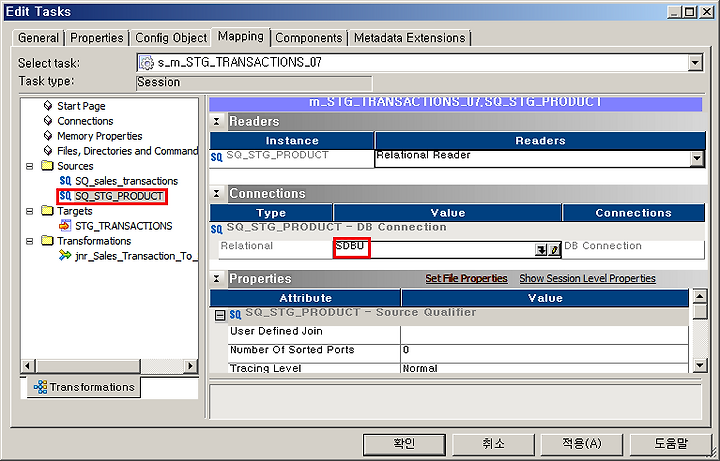Screen dimensions: 720x461
Task: Click the Connections item in the tree
Action: pyautogui.click(x=85, y=121)
